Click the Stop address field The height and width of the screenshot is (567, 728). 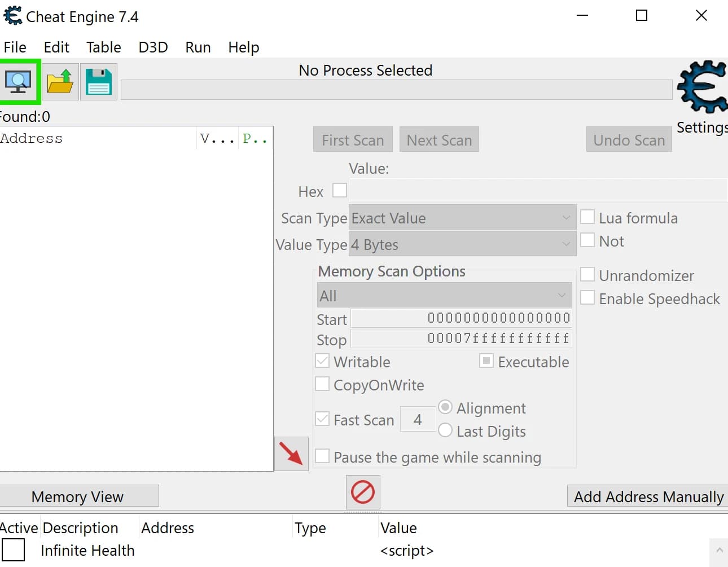[x=462, y=339]
